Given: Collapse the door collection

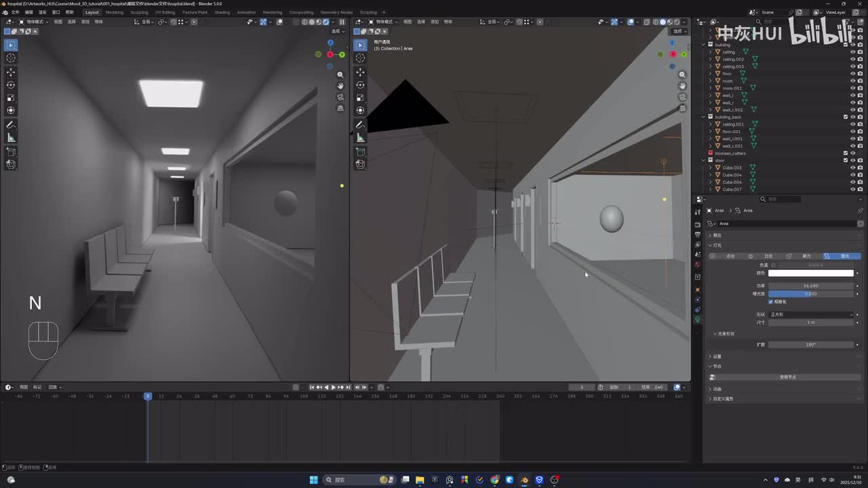Looking at the screenshot, I should pyautogui.click(x=704, y=161).
